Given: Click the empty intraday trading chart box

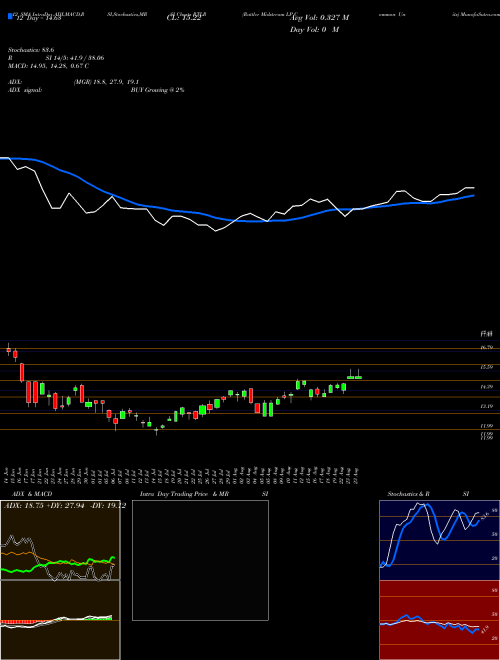Looking at the screenshot, I should click(x=200, y=560).
